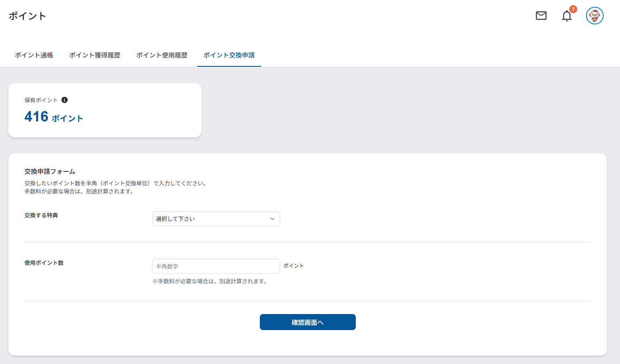This screenshot has height=364, width=620.
Task: Switch to the ポイント通帳 tab
Action: pos(34,55)
